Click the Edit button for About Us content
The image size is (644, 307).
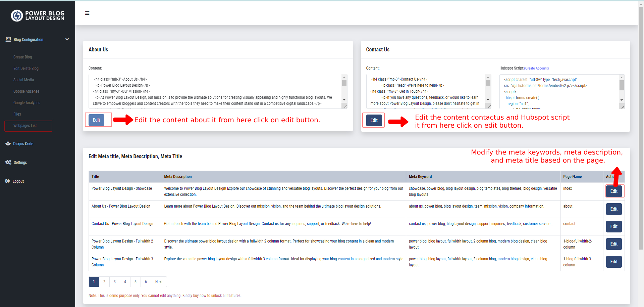coord(96,120)
